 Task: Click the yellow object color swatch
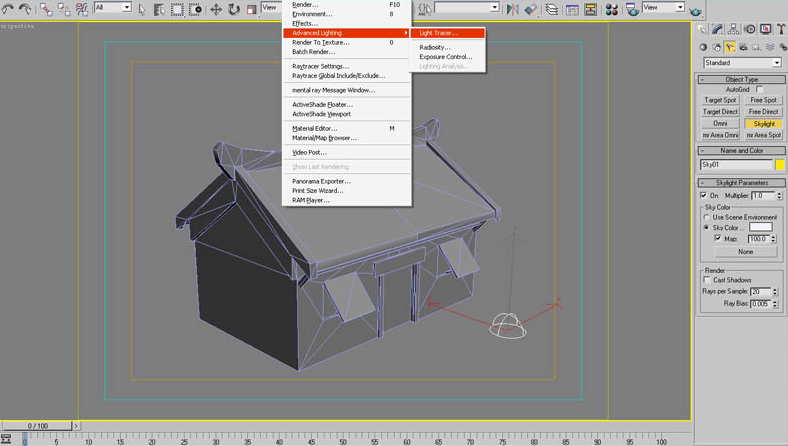(x=780, y=164)
